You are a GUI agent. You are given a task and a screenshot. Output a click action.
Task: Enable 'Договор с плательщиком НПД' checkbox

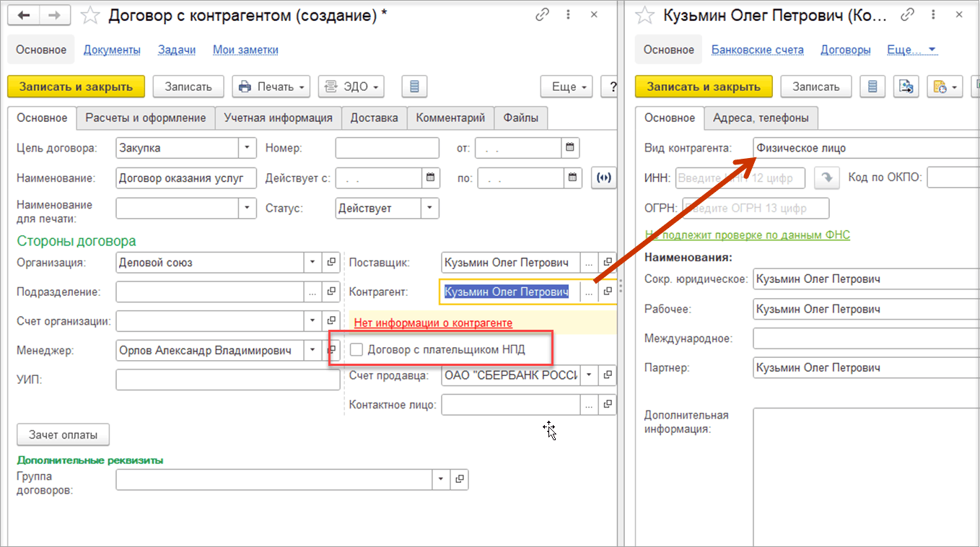(356, 350)
